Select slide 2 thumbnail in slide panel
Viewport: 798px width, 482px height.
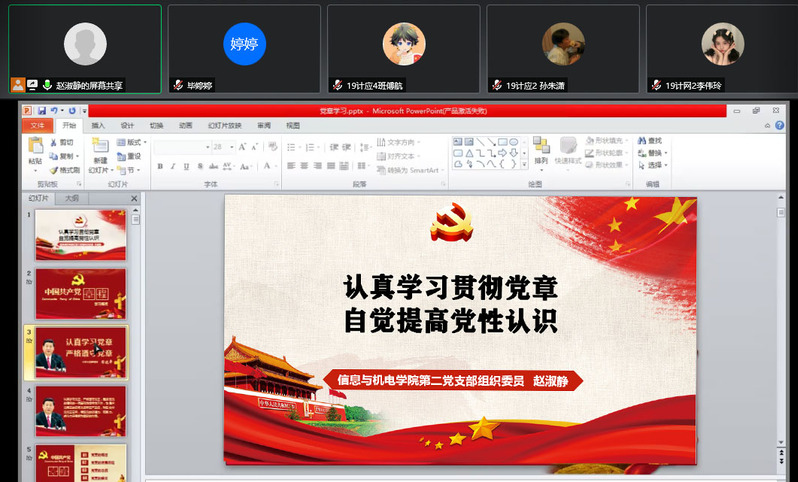pyautogui.click(x=81, y=294)
